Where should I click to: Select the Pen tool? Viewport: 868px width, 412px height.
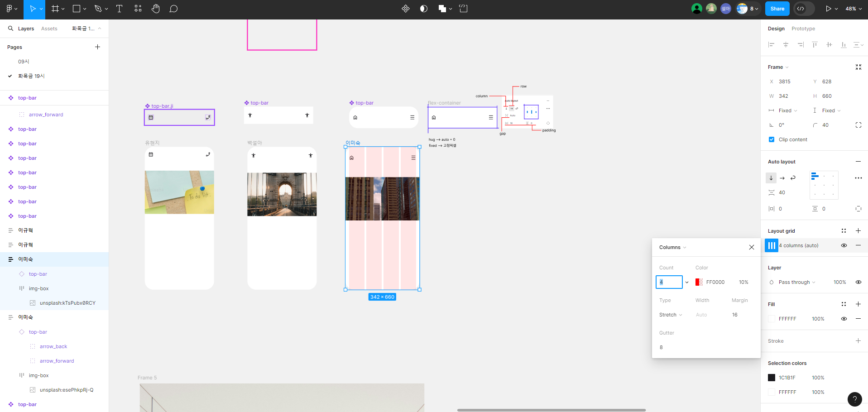[98, 9]
